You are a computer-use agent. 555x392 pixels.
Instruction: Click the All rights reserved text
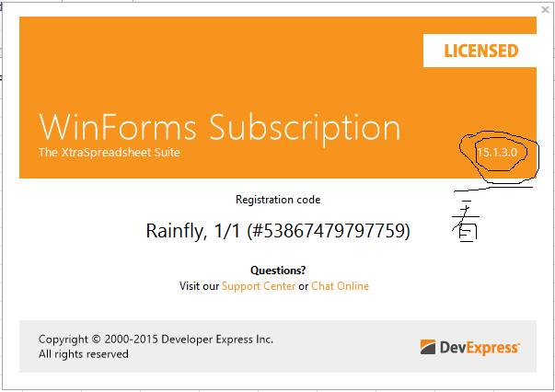point(84,354)
